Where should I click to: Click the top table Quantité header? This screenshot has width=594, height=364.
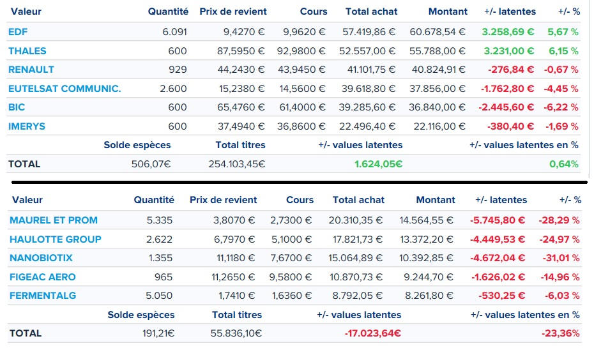168,11
